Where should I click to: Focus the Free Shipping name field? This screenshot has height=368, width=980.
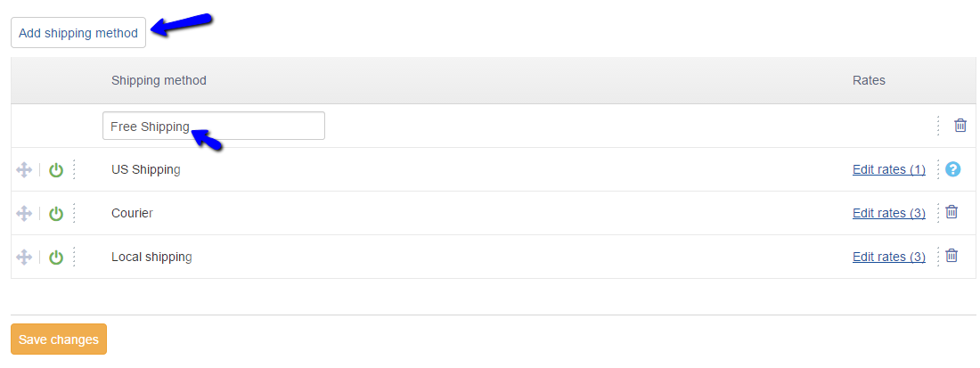(214, 126)
